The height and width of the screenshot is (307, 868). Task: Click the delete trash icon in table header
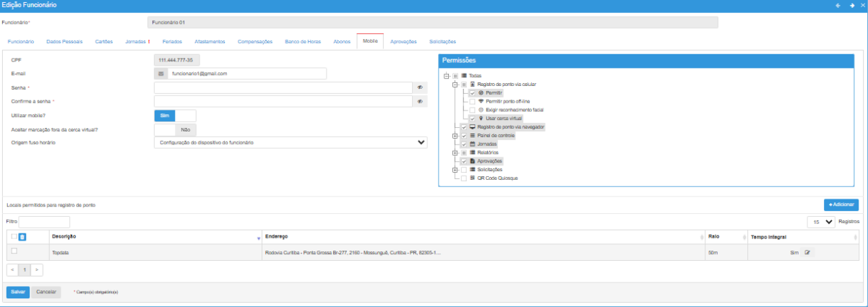pyautogui.click(x=22, y=237)
